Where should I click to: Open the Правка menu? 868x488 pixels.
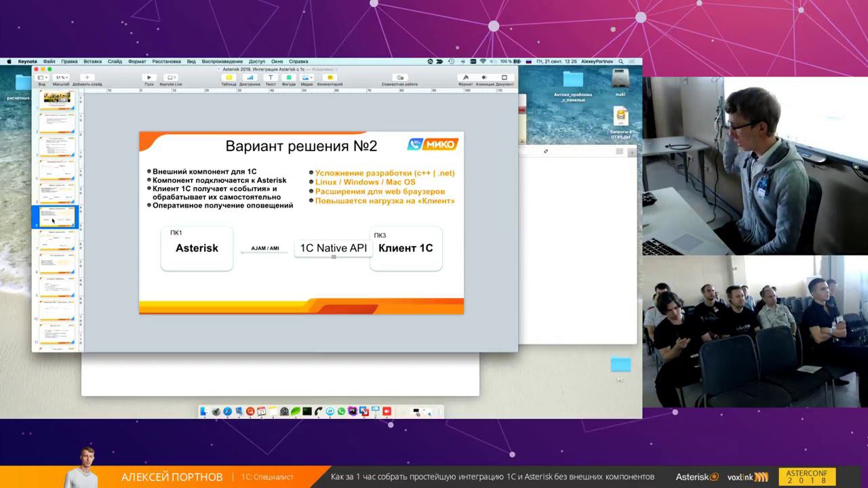tap(69, 61)
